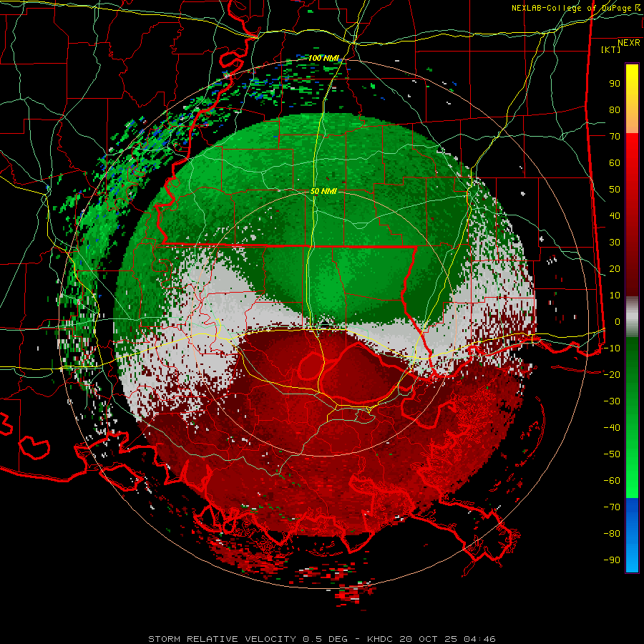Click the 04:46 timestamp text
The width and height of the screenshot is (644, 644).
[x=479, y=639]
